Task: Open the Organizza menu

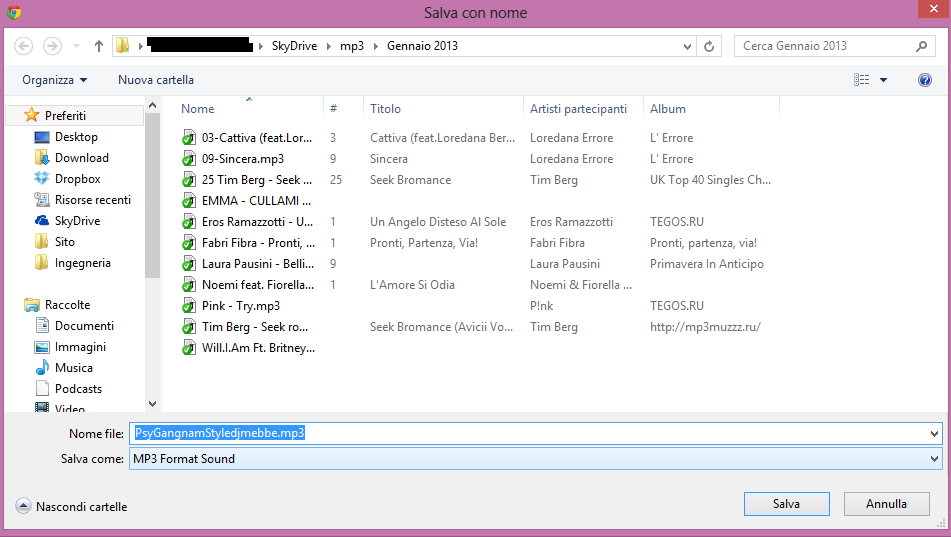Action: tap(55, 80)
